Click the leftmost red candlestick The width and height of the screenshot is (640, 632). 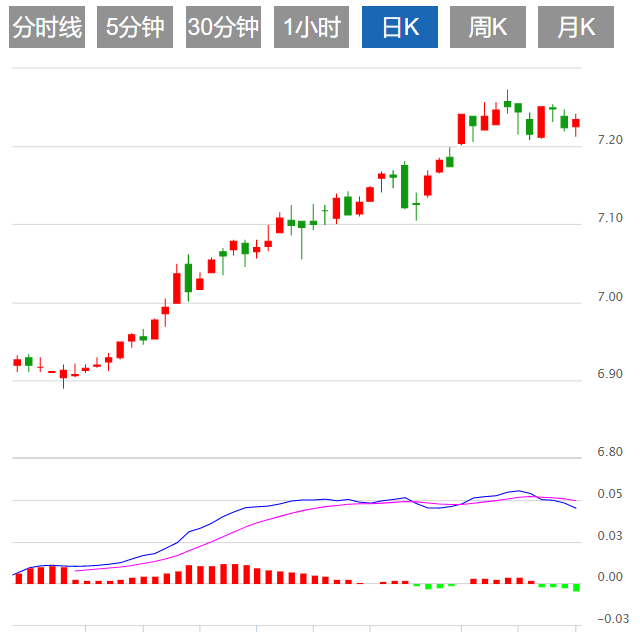[x=17, y=362]
